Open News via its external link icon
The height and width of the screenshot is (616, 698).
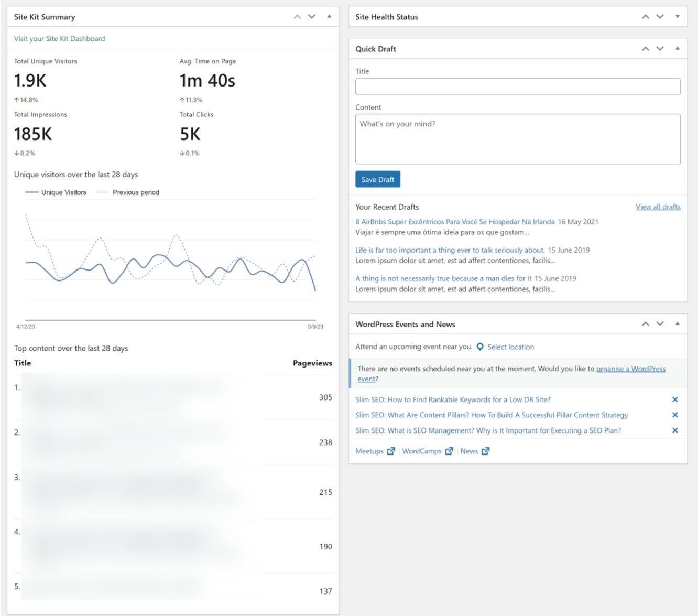coord(485,451)
